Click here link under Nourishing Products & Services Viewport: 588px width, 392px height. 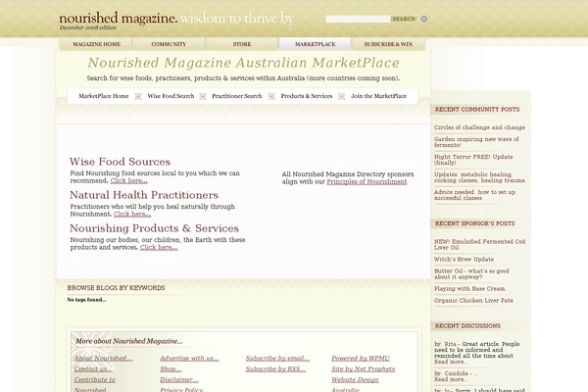point(159,248)
